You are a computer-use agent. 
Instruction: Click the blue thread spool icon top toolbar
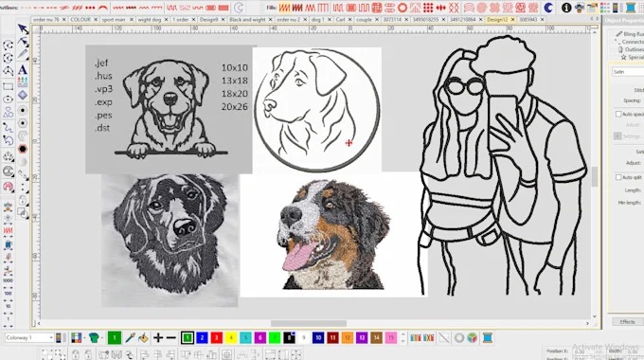[x=631, y=8]
